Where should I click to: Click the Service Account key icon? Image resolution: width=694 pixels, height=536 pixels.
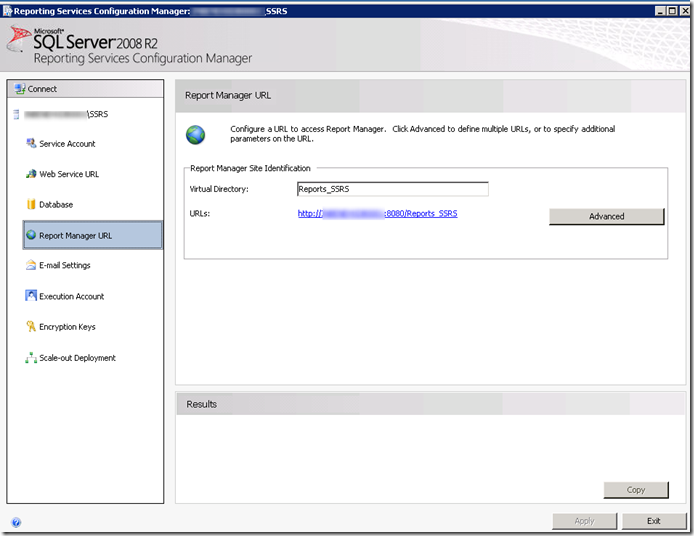[31, 144]
